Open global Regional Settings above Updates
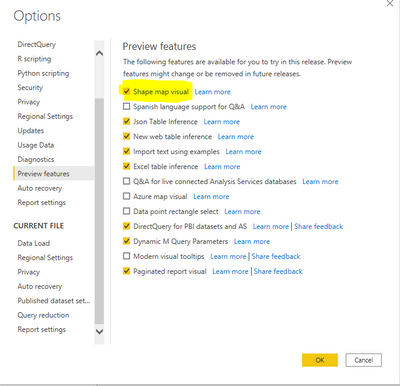The image size is (400, 386). tap(45, 116)
